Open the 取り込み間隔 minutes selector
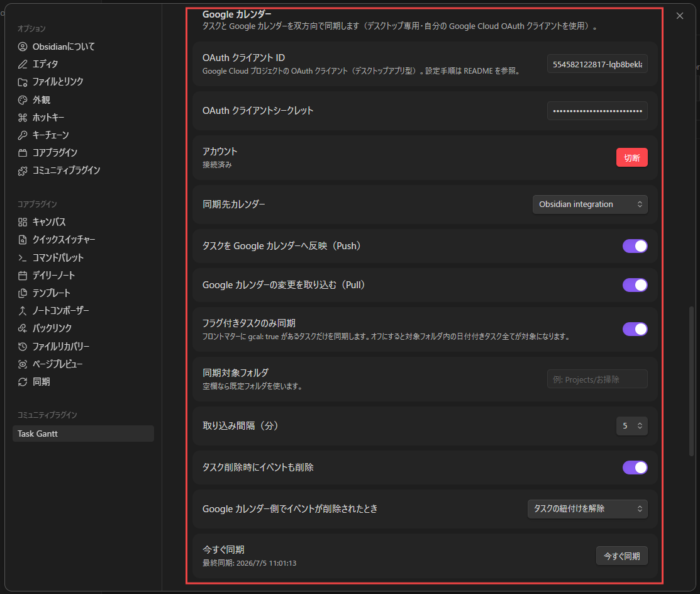The image size is (700, 594). click(631, 426)
